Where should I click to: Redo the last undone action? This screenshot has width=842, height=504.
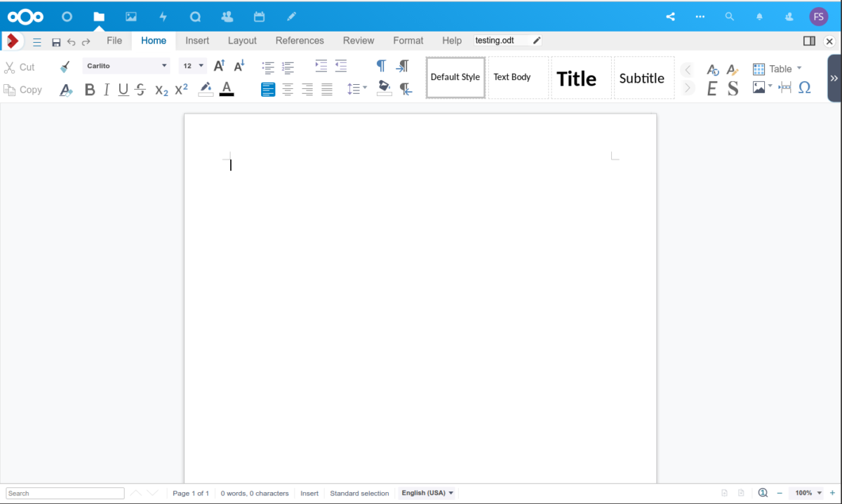(86, 42)
